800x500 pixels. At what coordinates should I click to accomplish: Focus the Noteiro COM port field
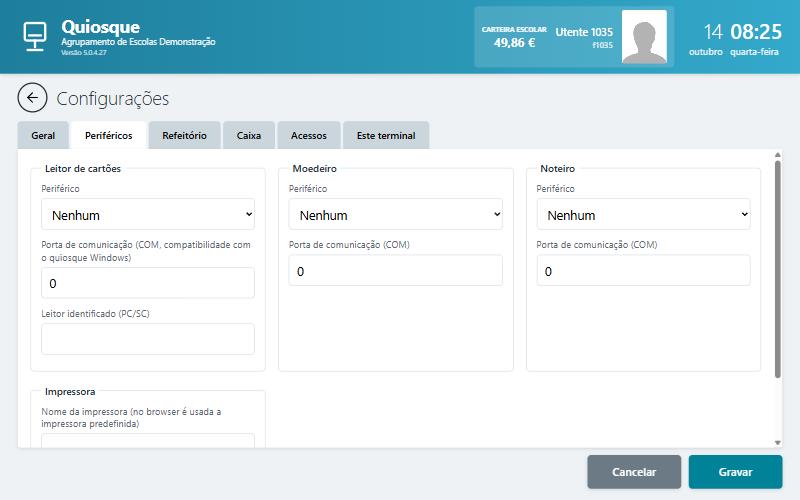[643, 270]
